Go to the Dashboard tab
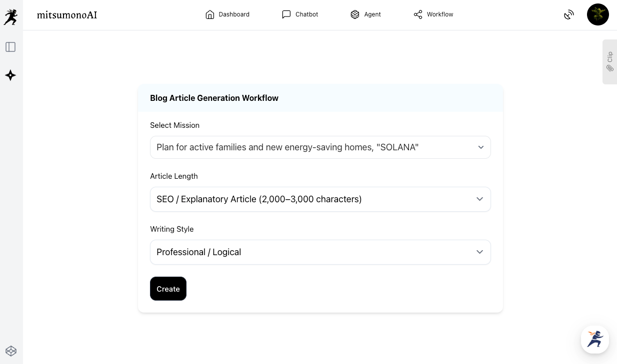The width and height of the screenshot is (617, 364). click(x=233, y=14)
